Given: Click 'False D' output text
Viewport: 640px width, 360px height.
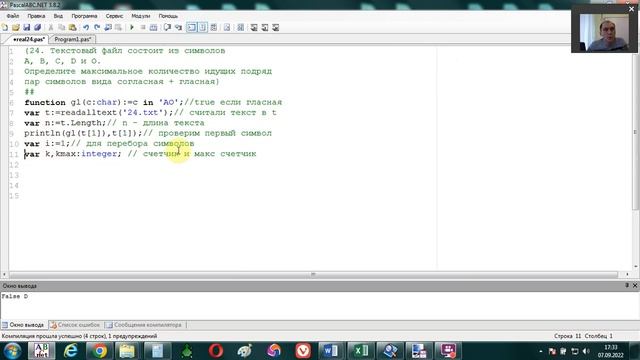Looking at the screenshot, I should (15, 296).
